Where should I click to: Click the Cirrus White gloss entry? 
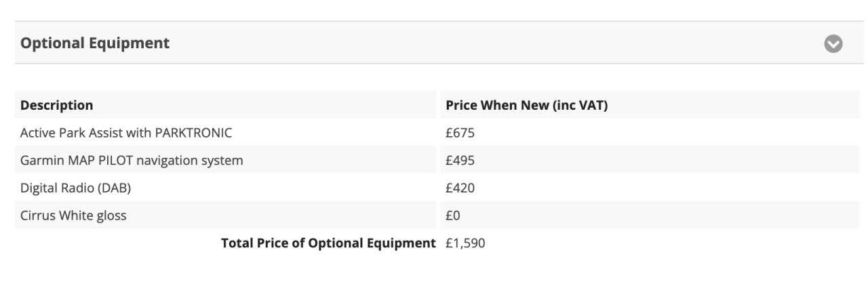pos(73,216)
